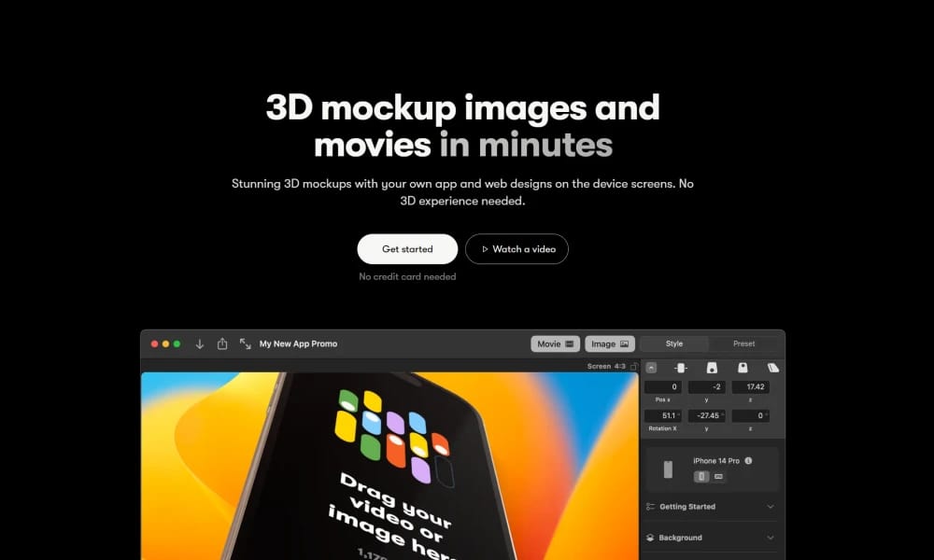Click the "No credit card needed" text
Screen dimensions: 934x560
point(407,276)
